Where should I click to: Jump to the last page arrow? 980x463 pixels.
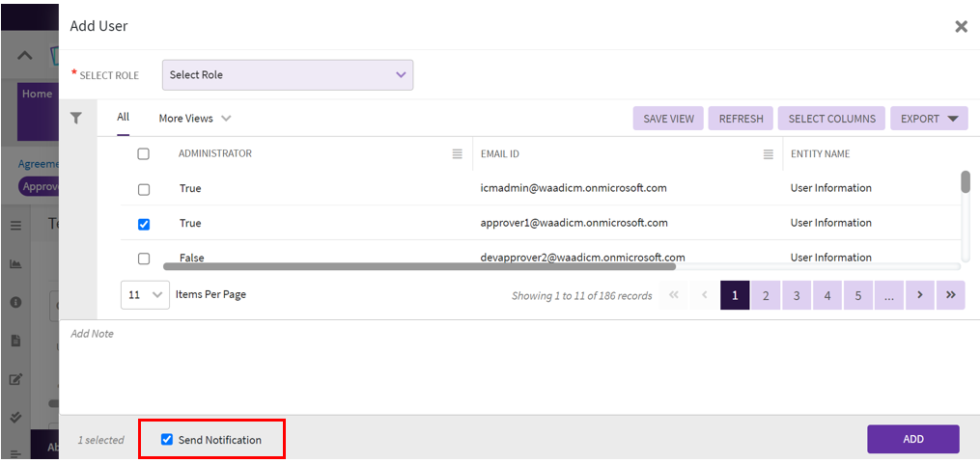950,295
